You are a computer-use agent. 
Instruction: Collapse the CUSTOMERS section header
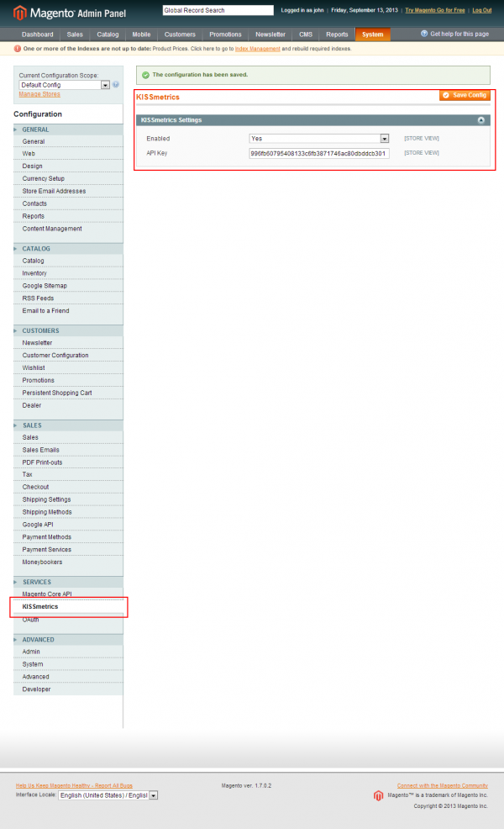(x=68, y=330)
